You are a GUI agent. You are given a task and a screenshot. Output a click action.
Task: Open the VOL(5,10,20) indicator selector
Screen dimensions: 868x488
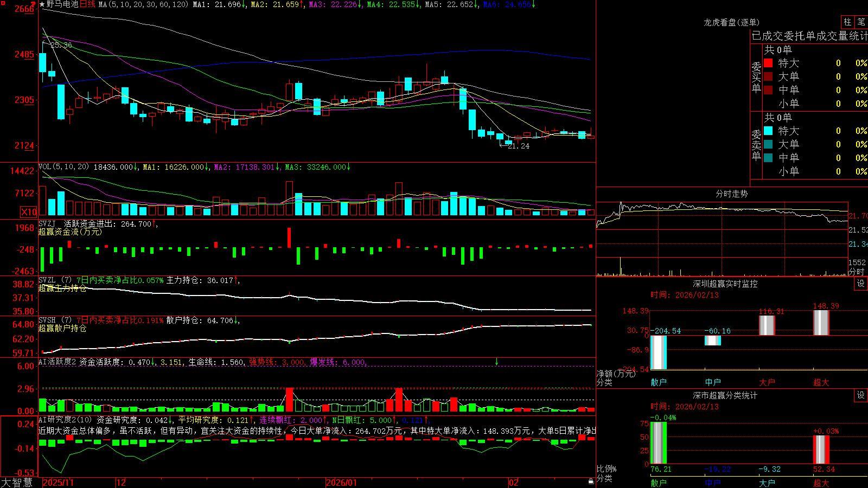pyautogui.click(x=63, y=167)
